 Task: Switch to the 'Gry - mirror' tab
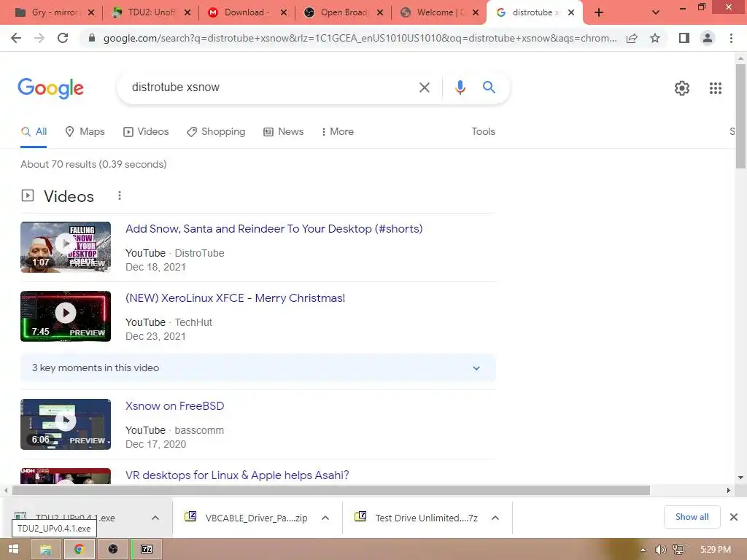(x=47, y=12)
